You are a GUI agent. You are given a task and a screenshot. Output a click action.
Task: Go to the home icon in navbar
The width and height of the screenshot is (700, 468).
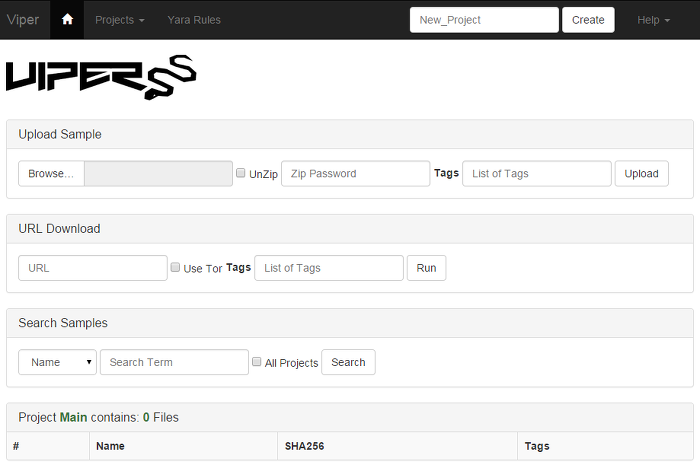(x=67, y=20)
